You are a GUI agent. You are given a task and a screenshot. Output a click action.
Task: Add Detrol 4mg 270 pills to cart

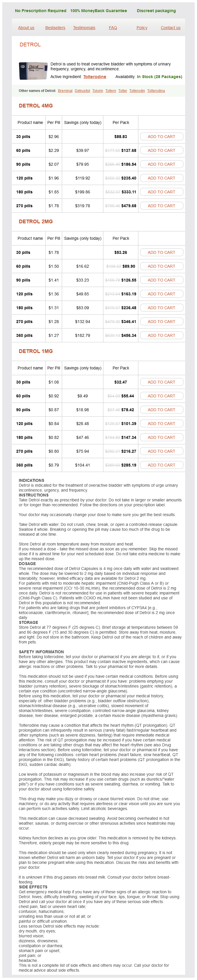click(x=161, y=206)
